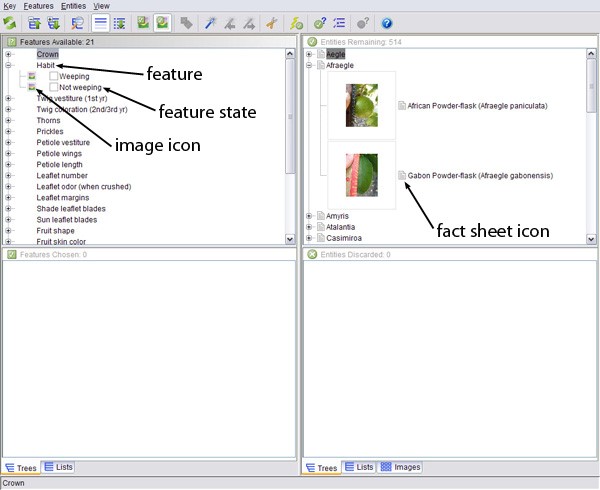Viewport: 600px width, 490px height.
Task: Open the Features menu
Action: (x=38, y=6)
